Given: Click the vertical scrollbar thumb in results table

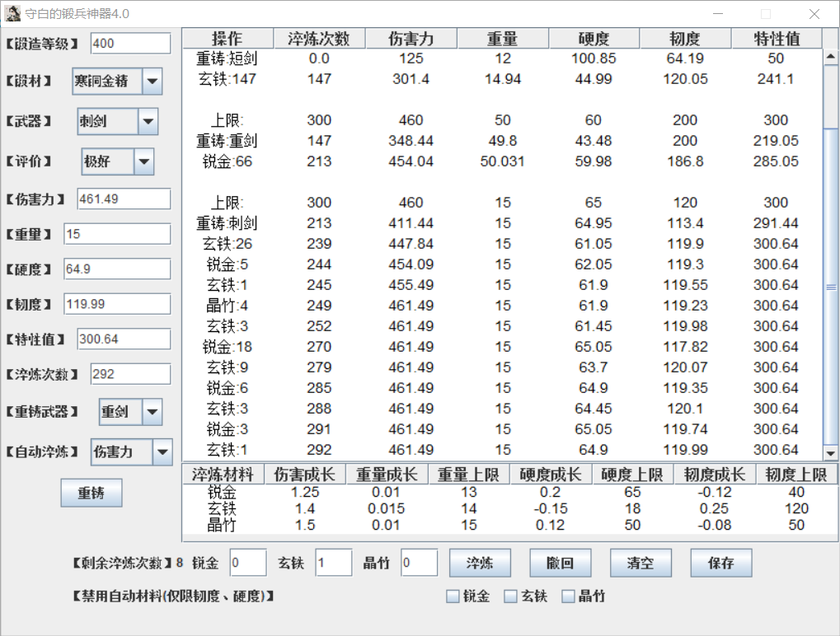Looking at the screenshot, I should click(830, 287).
